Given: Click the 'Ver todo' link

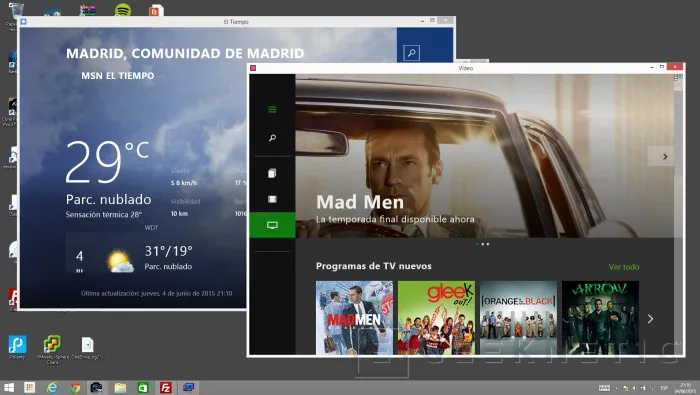Looking at the screenshot, I should (x=624, y=267).
